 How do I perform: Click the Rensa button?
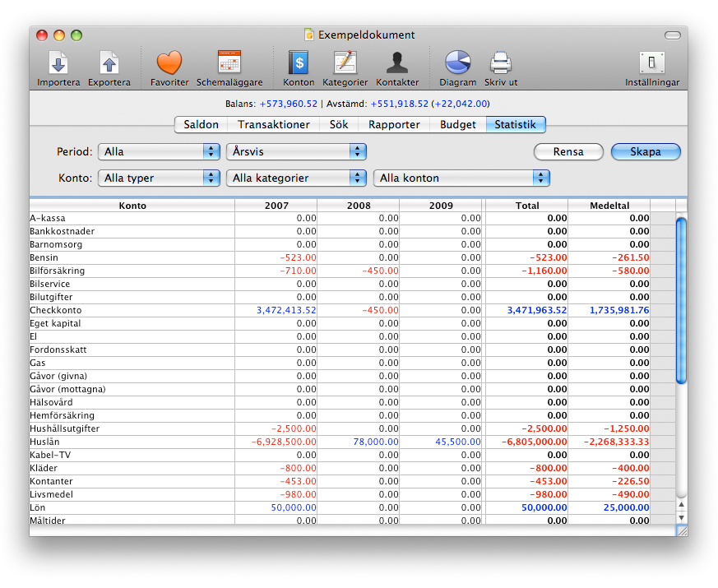[568, 151]
